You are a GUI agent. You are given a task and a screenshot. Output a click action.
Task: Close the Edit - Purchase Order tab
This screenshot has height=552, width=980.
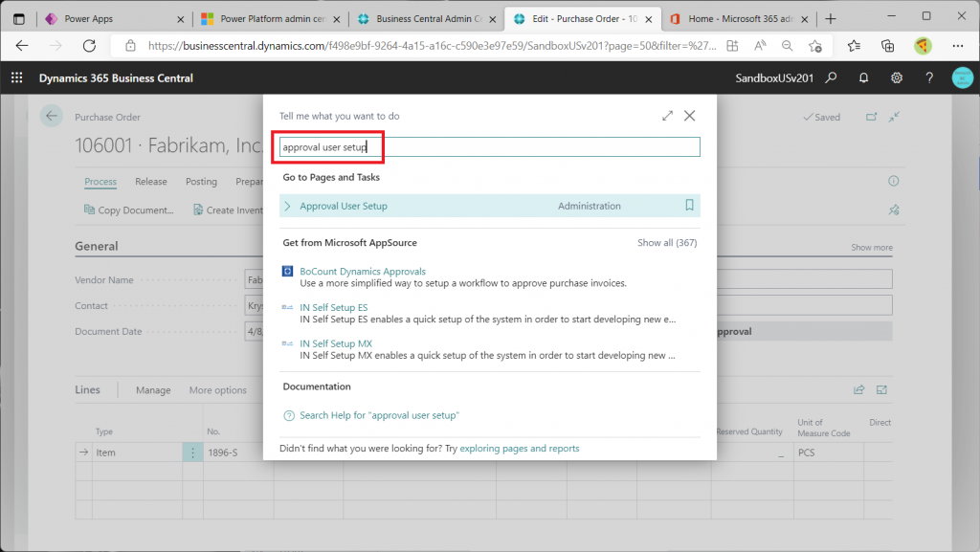pos(649,19)
